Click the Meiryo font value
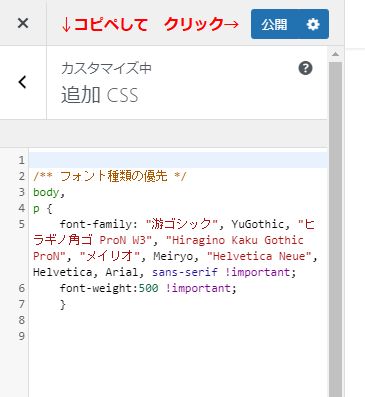The image size is (365, 397). [x=173, y=256]
